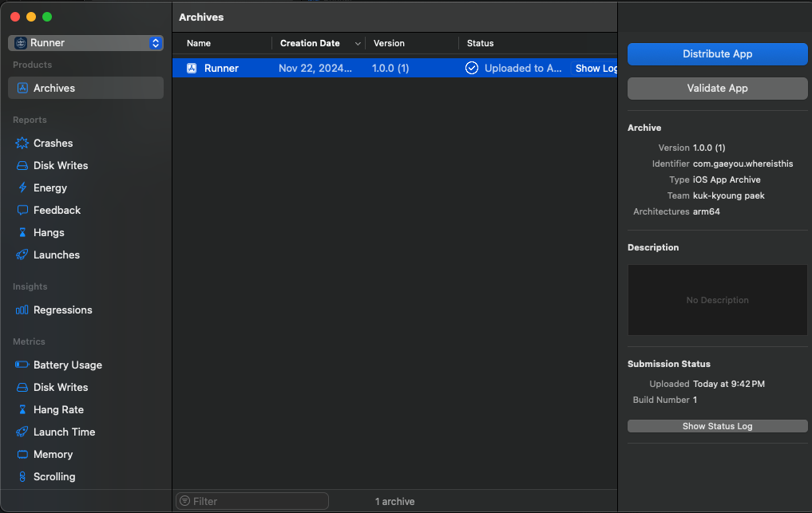
Task: Click the Runner archive app icon
Action: (x=192, y=69)
